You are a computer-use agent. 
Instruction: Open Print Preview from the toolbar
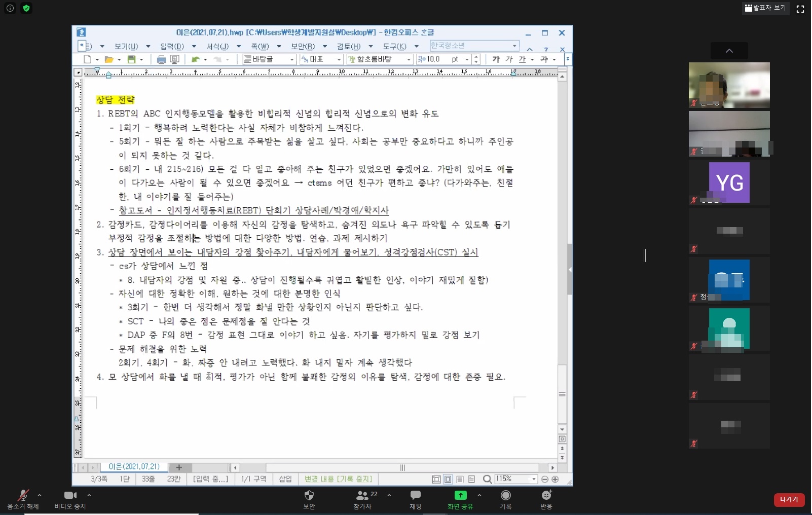tap(175, 59)
